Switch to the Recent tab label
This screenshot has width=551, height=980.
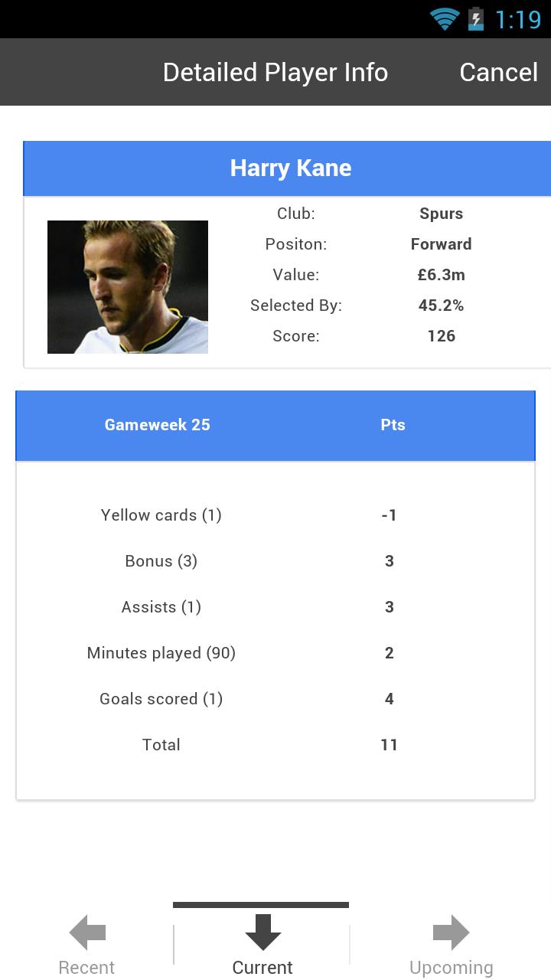click(x=86, y=968)
